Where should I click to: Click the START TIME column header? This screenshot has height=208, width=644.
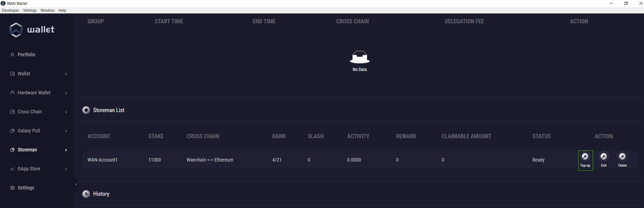pos(169,22)
